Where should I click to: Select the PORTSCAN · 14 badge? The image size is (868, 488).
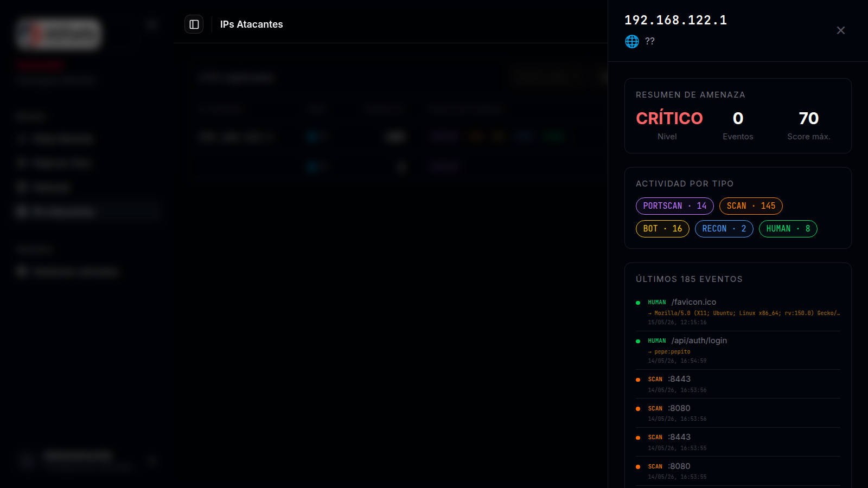pyautogui.click(x=675, y=206)
